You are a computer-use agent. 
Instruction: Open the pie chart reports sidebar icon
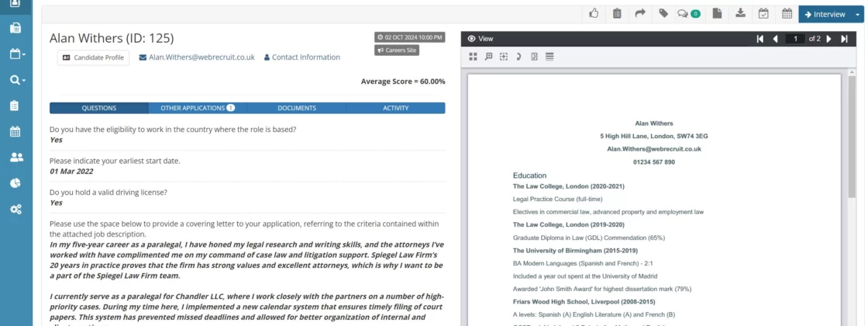15,183
